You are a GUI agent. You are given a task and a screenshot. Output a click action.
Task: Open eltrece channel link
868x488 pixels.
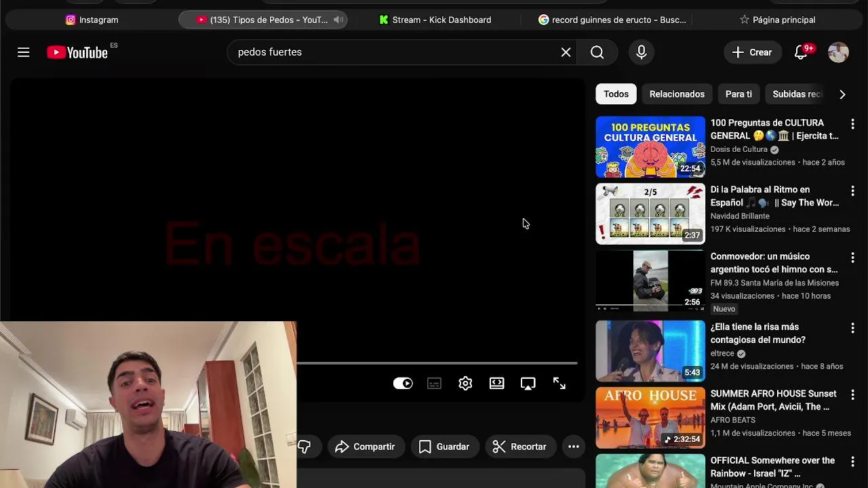coord(722,353)
